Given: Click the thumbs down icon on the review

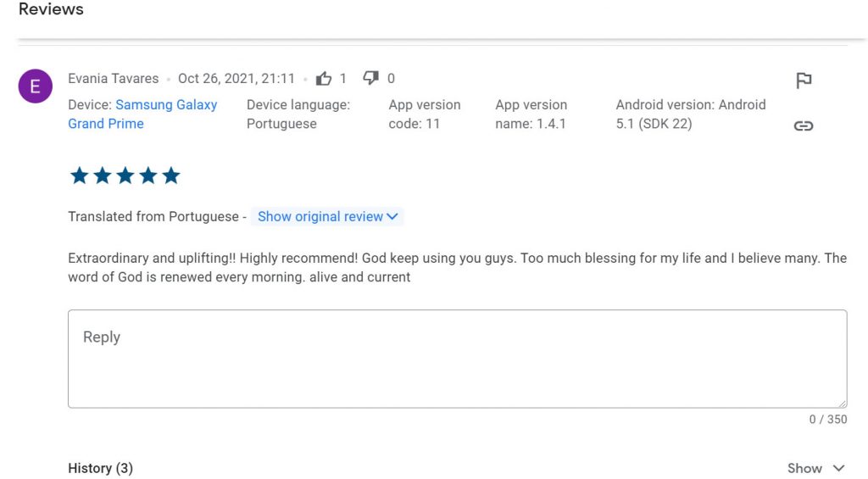Looking at the screenshot, I should (370, 78).
